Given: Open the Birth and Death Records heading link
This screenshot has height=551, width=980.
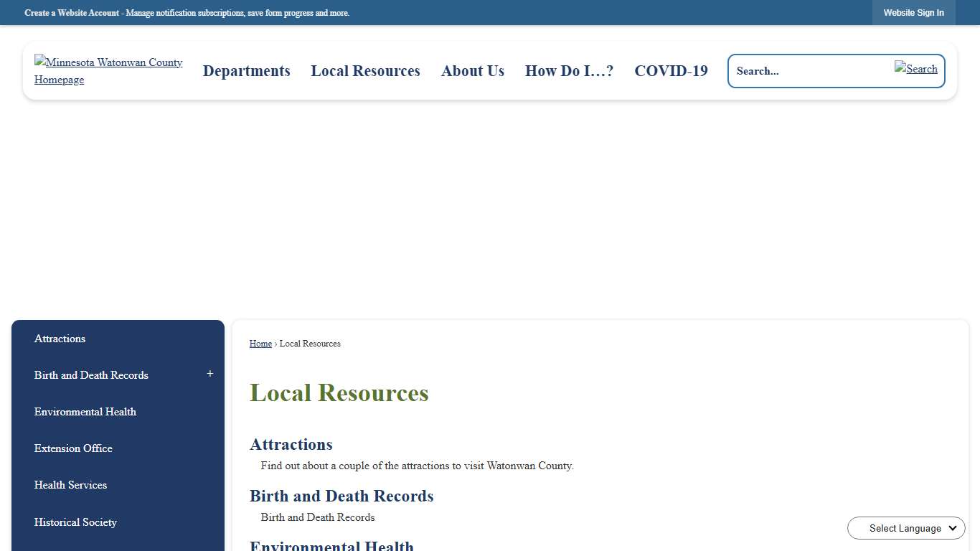Looking at the screenshot, I should coord(341,496).
